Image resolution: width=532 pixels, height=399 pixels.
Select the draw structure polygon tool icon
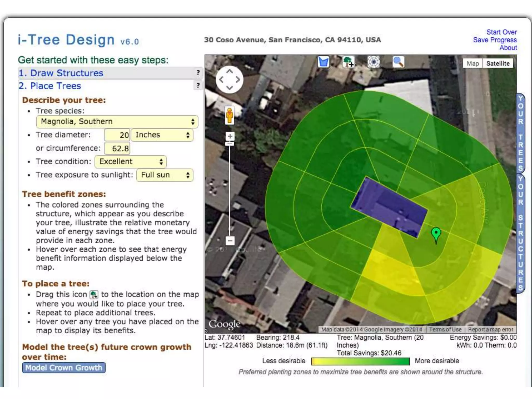pos(323,62)
